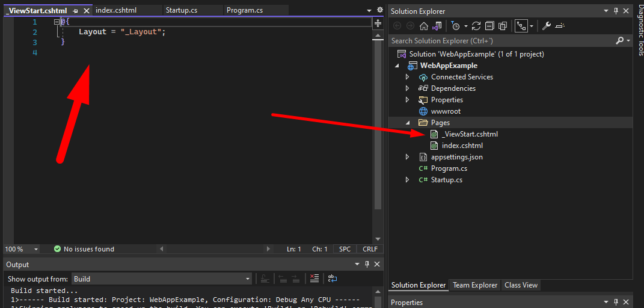The height and width of the screenshot is (308, 644).
Task: Collapse the Pages folder
Action: click(x=407, y=123)
